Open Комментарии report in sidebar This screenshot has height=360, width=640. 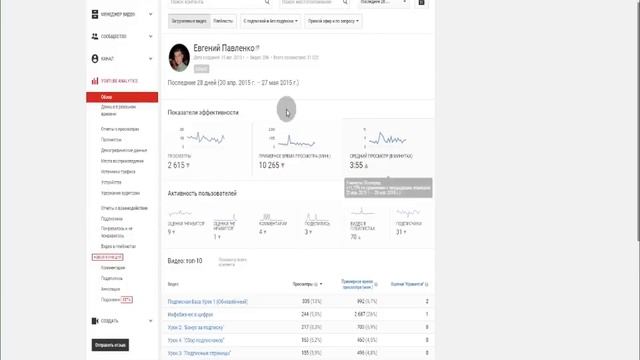(x=113, y=268)
